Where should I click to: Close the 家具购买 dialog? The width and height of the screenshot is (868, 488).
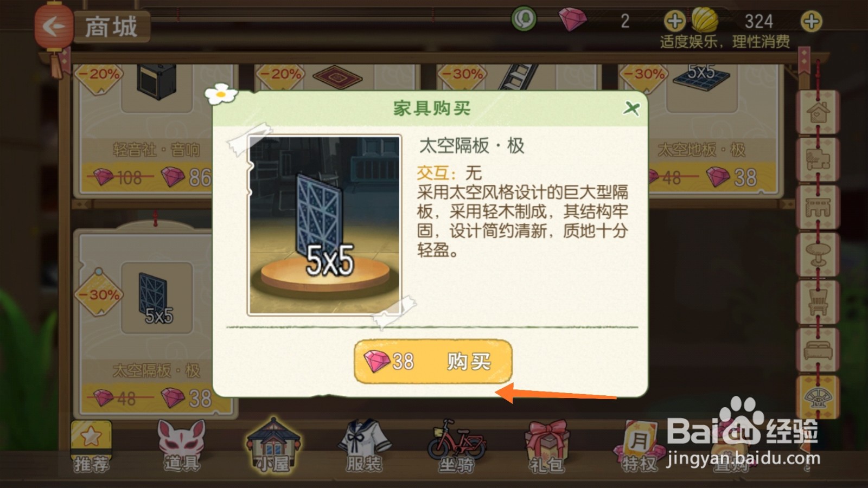pyautogui.click(x=631, y=108)
